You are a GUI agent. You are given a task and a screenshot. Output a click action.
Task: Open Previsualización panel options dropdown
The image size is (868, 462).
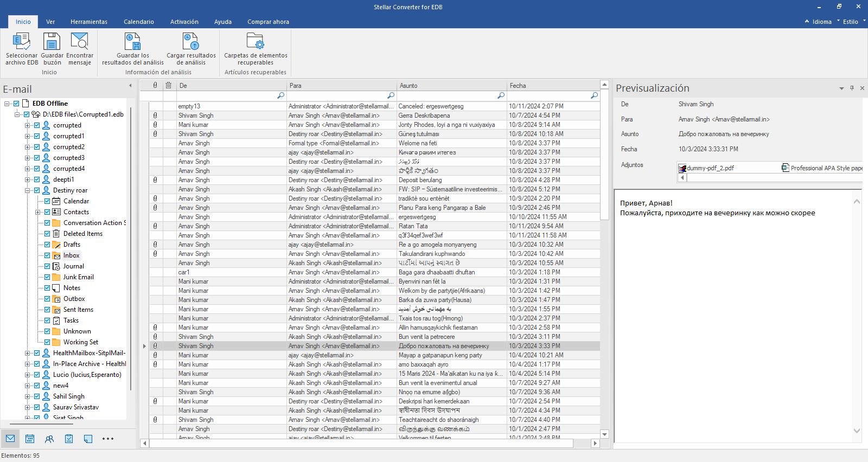(x=841, y=88)
